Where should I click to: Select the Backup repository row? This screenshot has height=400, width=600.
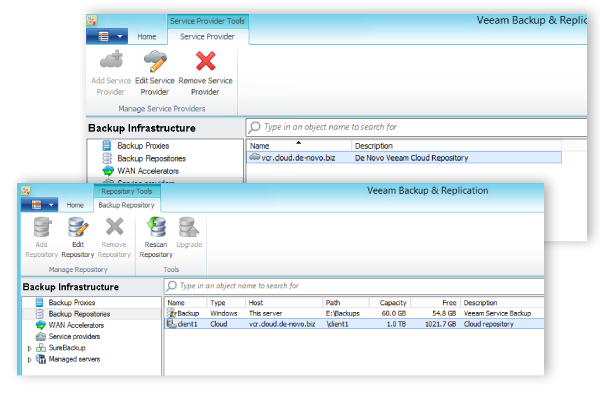[354, 313]
